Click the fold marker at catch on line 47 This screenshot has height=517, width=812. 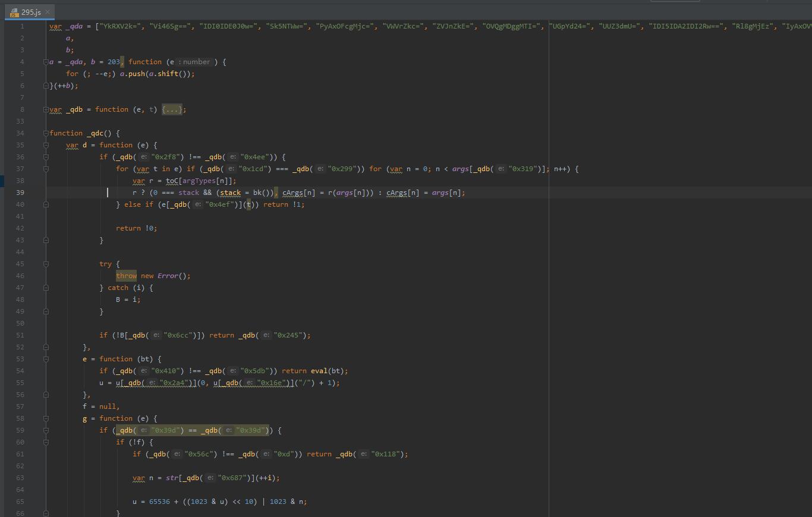point(46,288)
